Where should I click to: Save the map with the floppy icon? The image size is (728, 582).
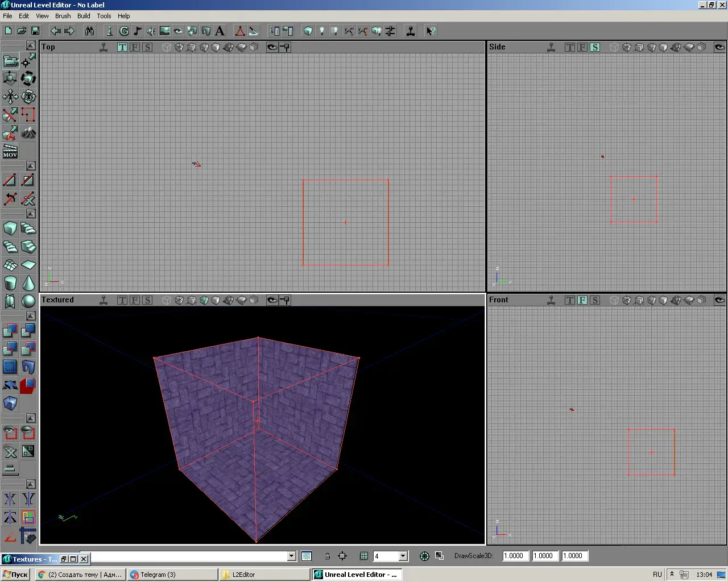35,31
